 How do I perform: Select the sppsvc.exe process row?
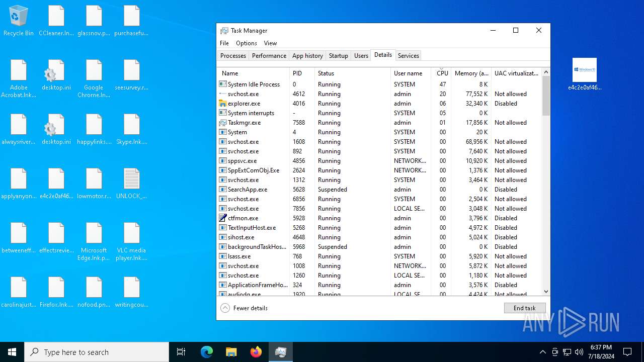tap(379, 161)
